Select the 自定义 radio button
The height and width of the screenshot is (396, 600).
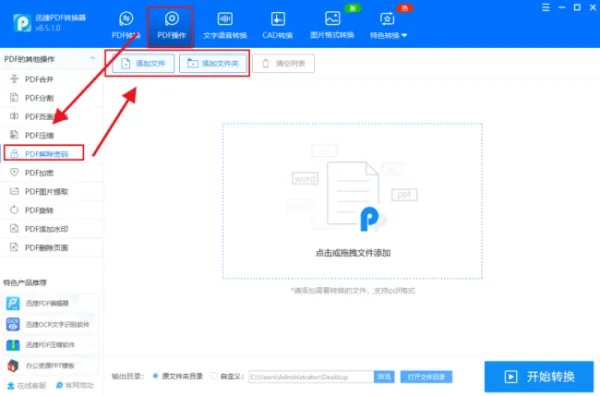[x=214, y=376]
